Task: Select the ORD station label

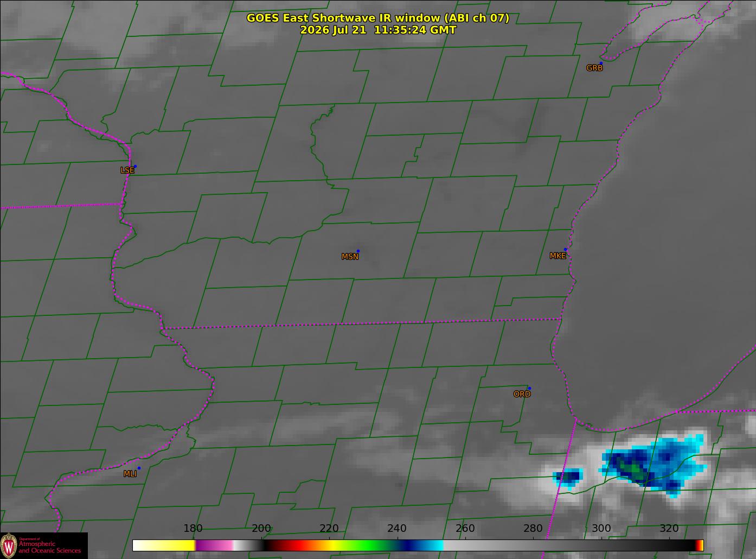Action: pos(522,395)
